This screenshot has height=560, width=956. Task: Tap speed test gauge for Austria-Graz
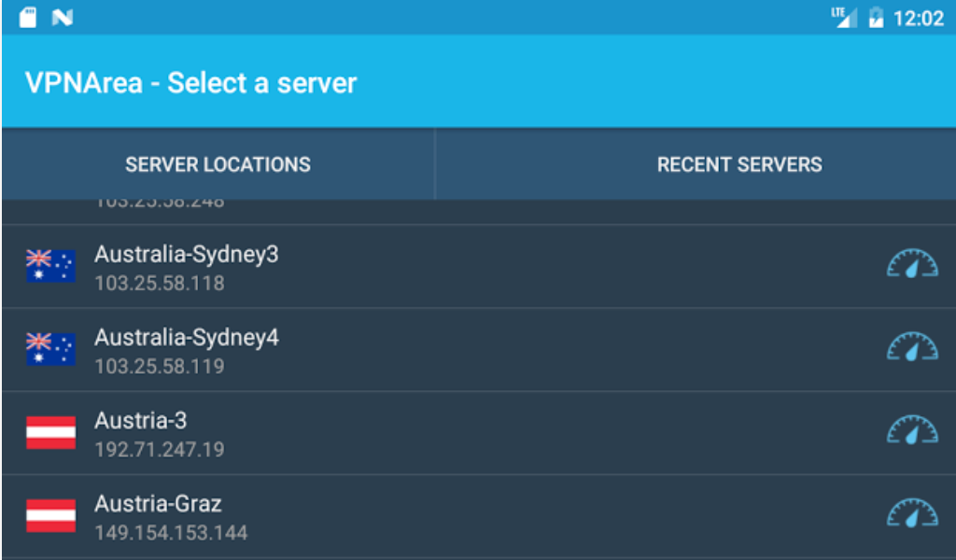[911, 515]
